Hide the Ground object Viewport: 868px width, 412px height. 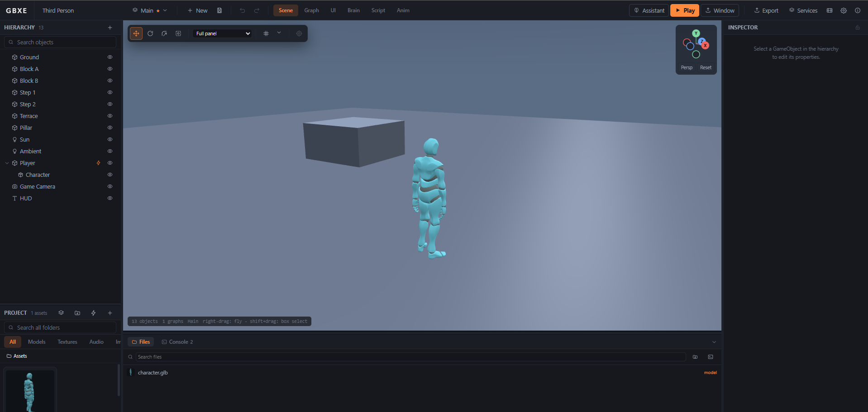click(110, 57)
